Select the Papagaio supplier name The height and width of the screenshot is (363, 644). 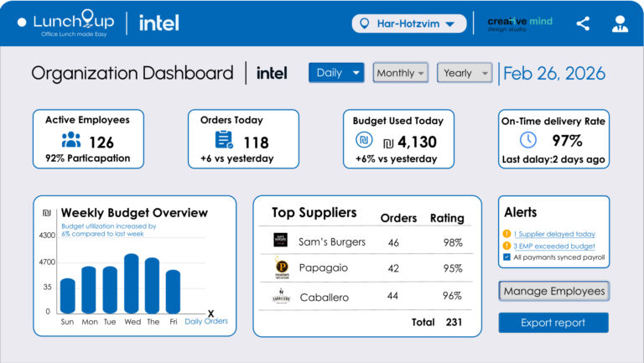pos(324,267)
